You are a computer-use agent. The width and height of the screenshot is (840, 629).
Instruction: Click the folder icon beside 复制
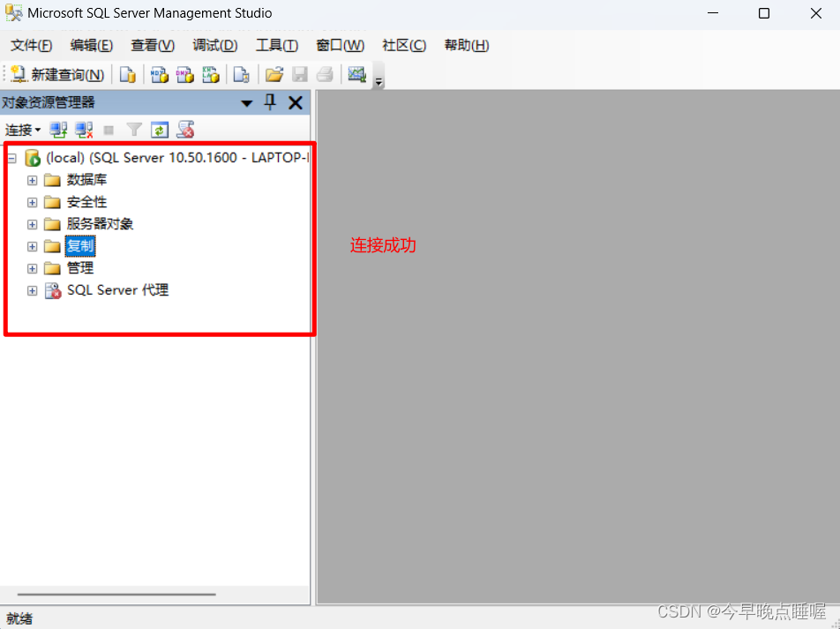pyautogui.click(x=52, y=246)
